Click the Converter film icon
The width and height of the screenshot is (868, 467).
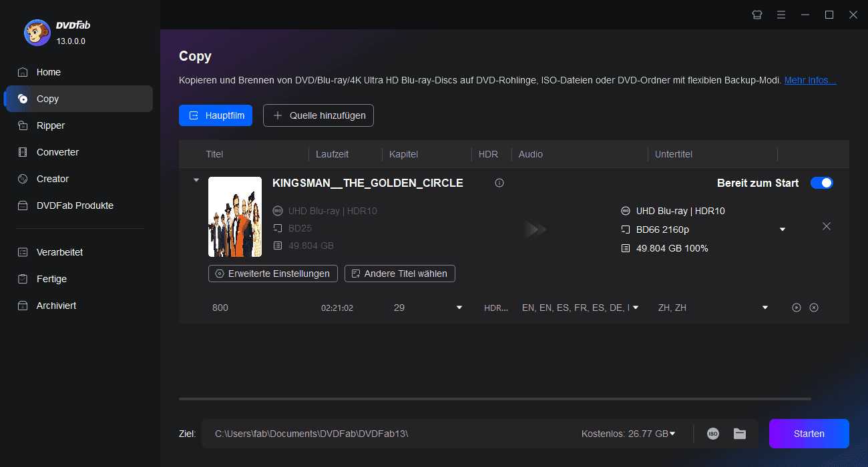point(23,152)
